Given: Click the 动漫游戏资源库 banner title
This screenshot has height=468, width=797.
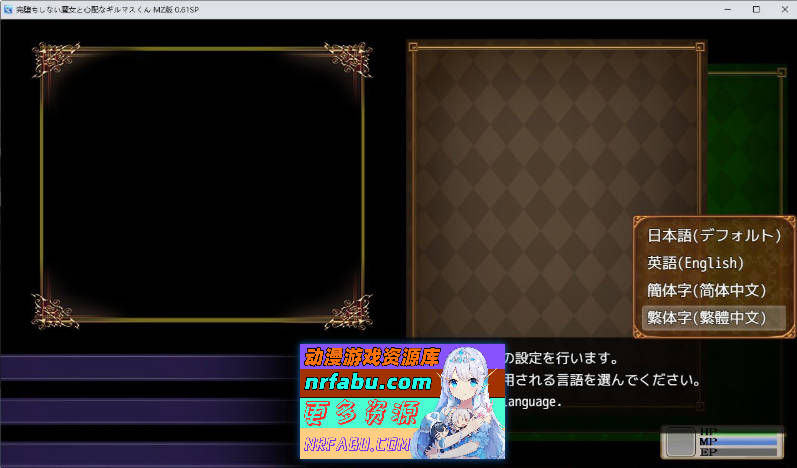Looking at the screenshot, I should pos(372,356).
